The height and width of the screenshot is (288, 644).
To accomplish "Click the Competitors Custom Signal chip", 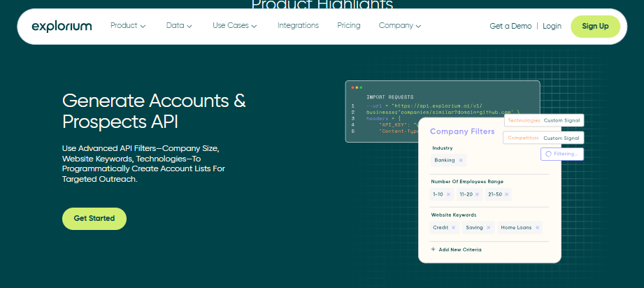I will (x=543, y=138).
